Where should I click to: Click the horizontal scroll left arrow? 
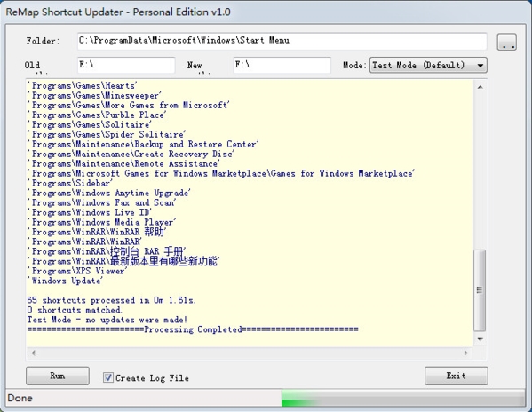[33, 353]
